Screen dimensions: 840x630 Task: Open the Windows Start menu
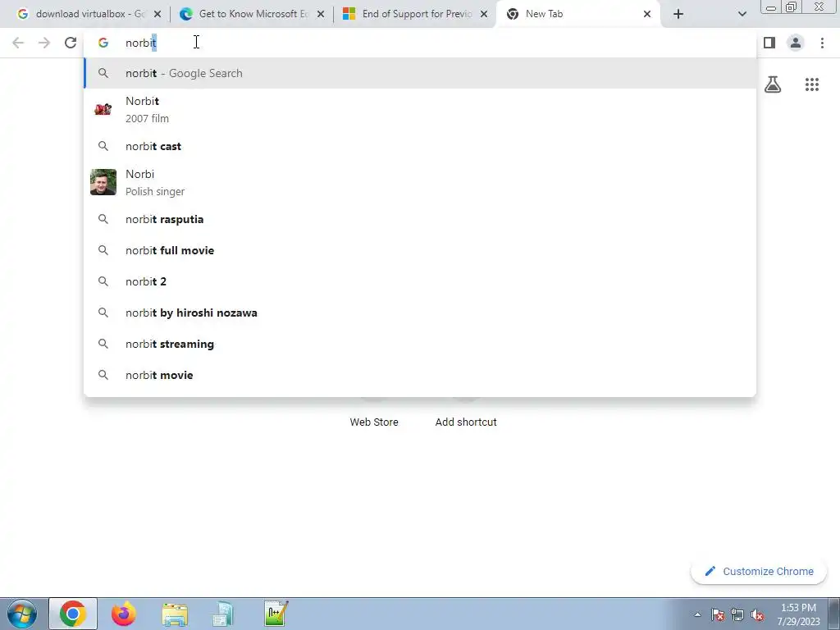[21, 614]
